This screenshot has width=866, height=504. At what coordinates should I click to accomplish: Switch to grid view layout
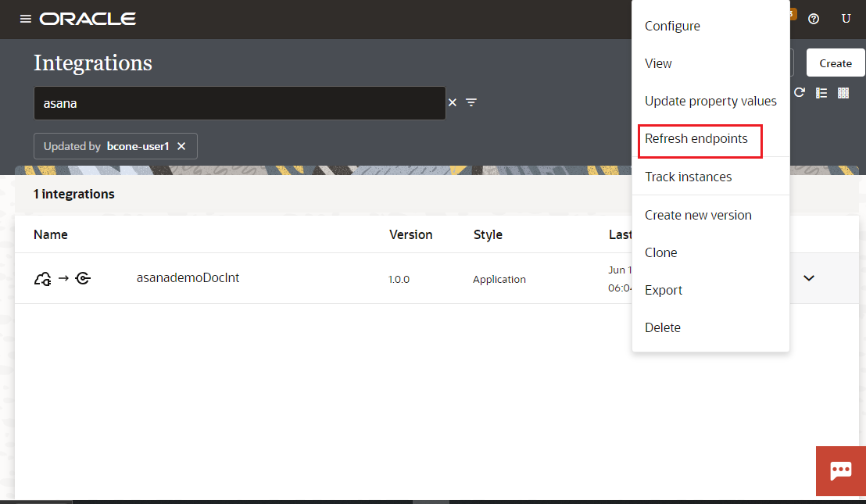pos(843,92)
